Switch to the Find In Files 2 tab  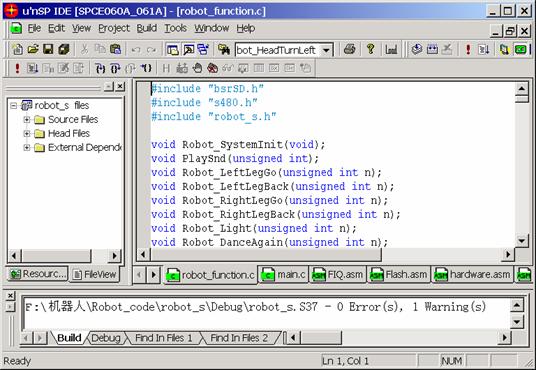[239, 338]
